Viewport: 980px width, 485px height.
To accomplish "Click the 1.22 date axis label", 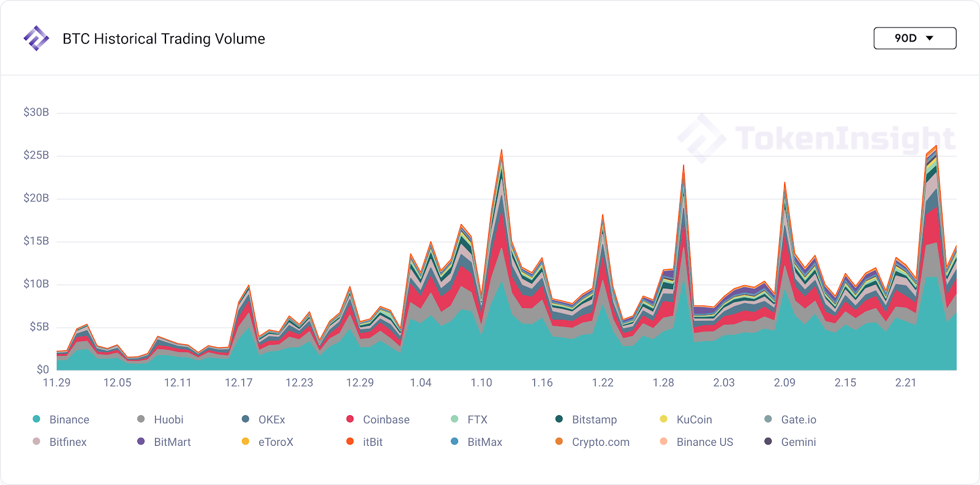I will (603, 383).
